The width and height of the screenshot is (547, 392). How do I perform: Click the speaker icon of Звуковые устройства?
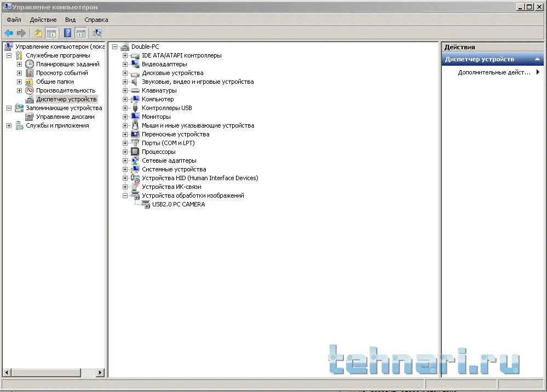[135, 82]
